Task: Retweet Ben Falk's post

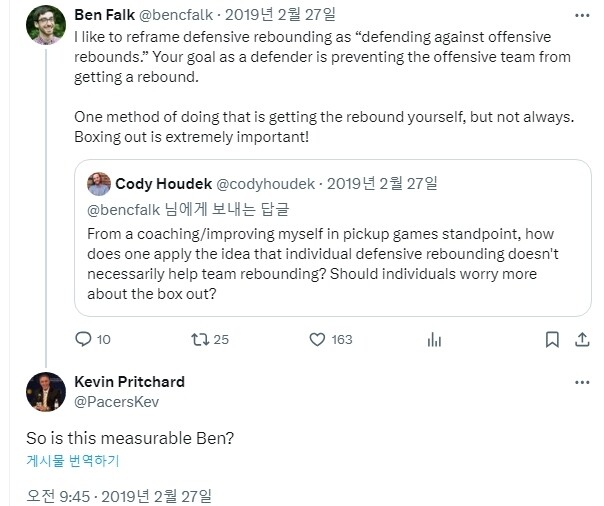Action: pyautogui.click(x=200, y=340)
